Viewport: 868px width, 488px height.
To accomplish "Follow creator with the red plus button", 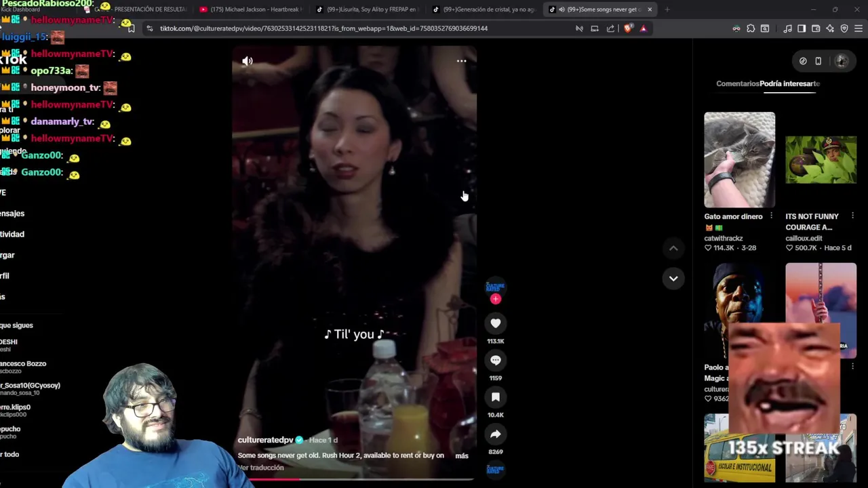I will click(x=496, y=299).
